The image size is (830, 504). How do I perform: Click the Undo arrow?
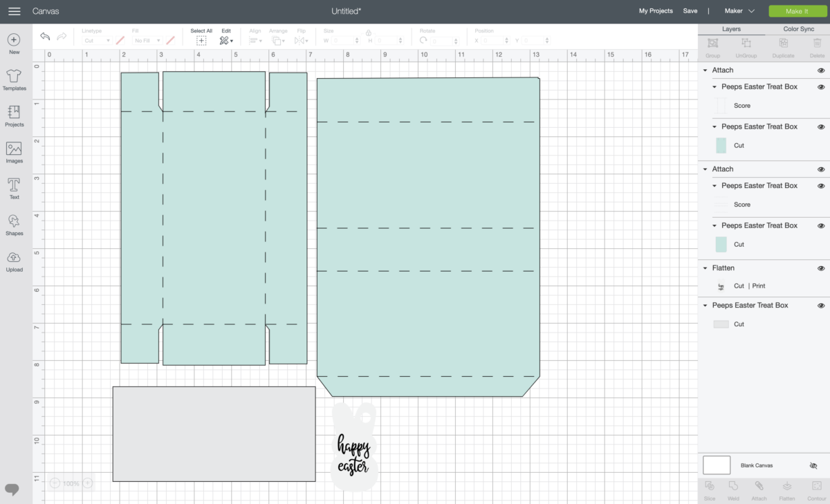coord(45,37)
